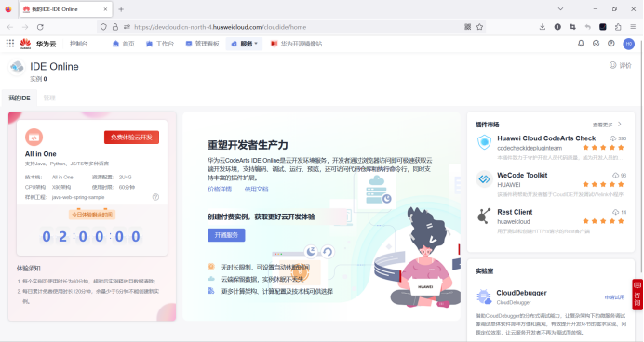Open the 使用文档 documentation link
Viewport: 644px width, 342px height.
256,189
